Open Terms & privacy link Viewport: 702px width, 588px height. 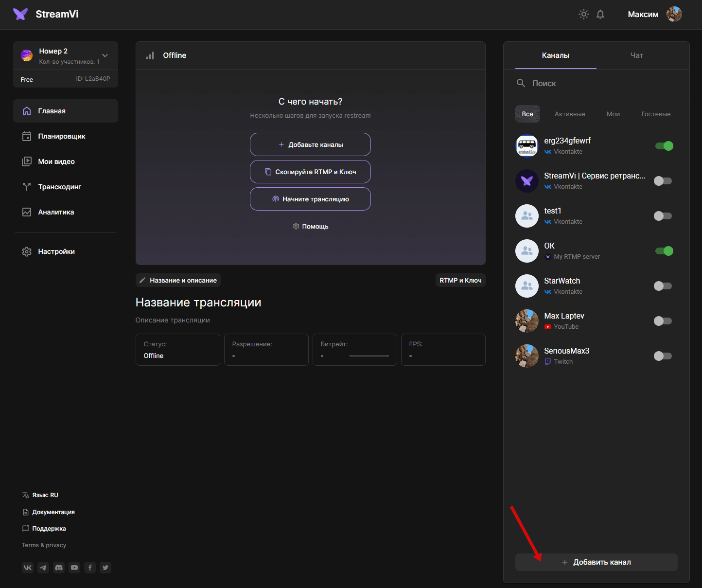tap(44, 545)
